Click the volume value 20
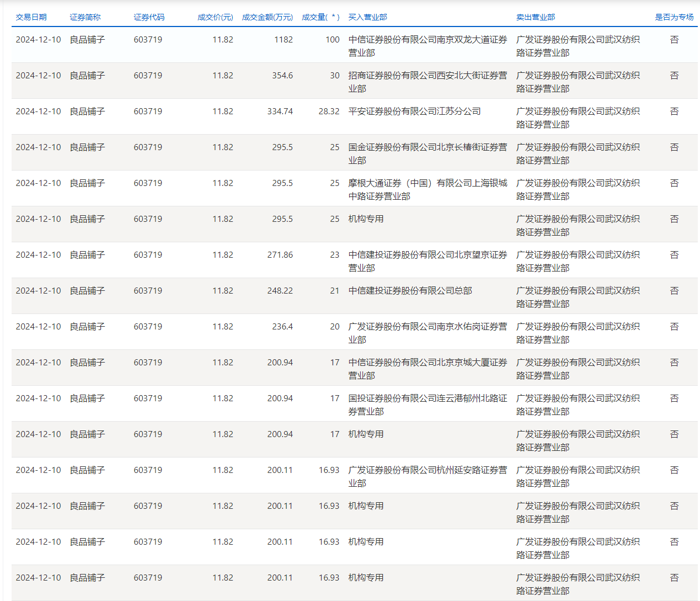Viewport: 700px width, 601px height. 335,327
